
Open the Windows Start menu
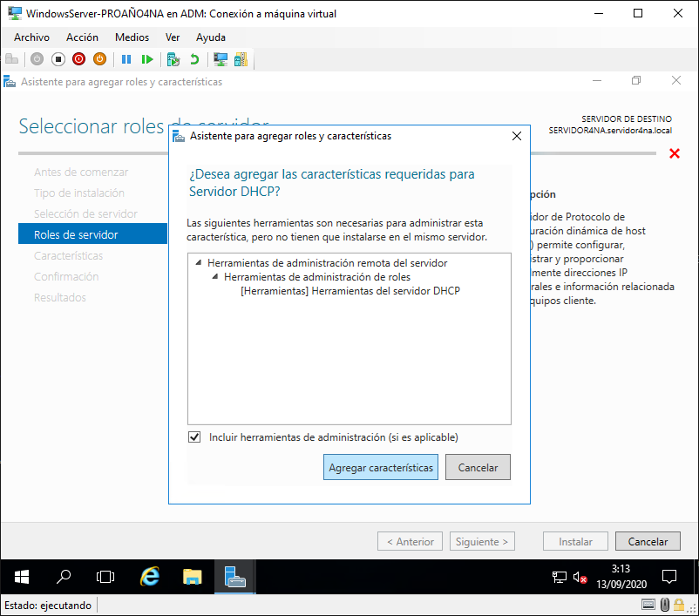[x=22, y=577]
